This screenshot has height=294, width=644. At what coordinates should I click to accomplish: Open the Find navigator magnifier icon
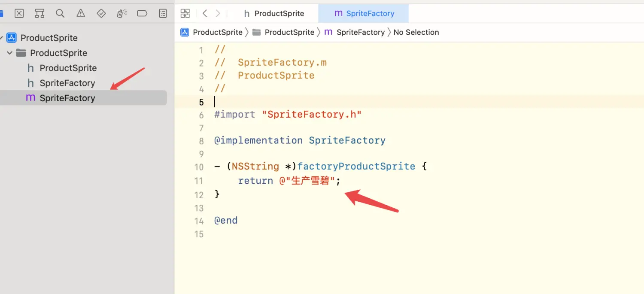60,14
